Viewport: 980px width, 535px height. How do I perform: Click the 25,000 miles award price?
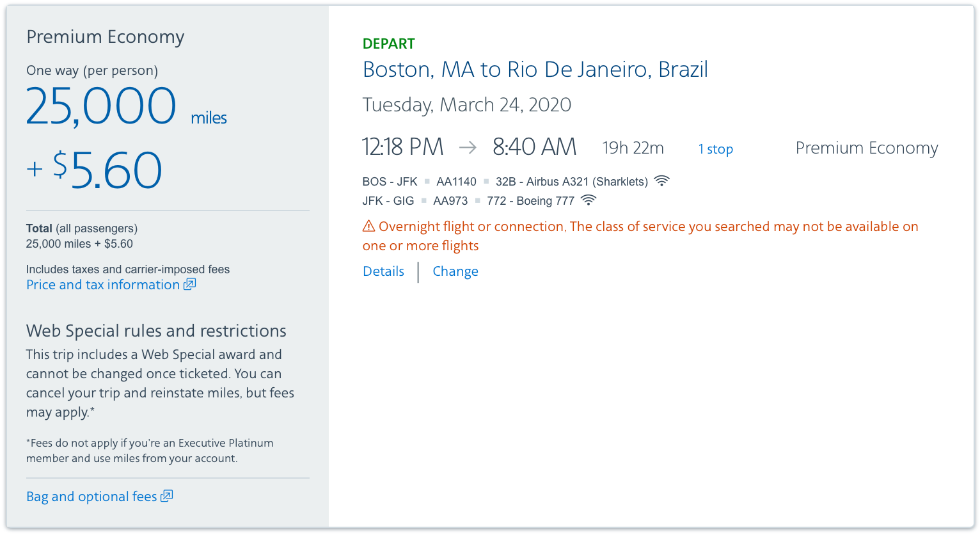click(101, 106)
